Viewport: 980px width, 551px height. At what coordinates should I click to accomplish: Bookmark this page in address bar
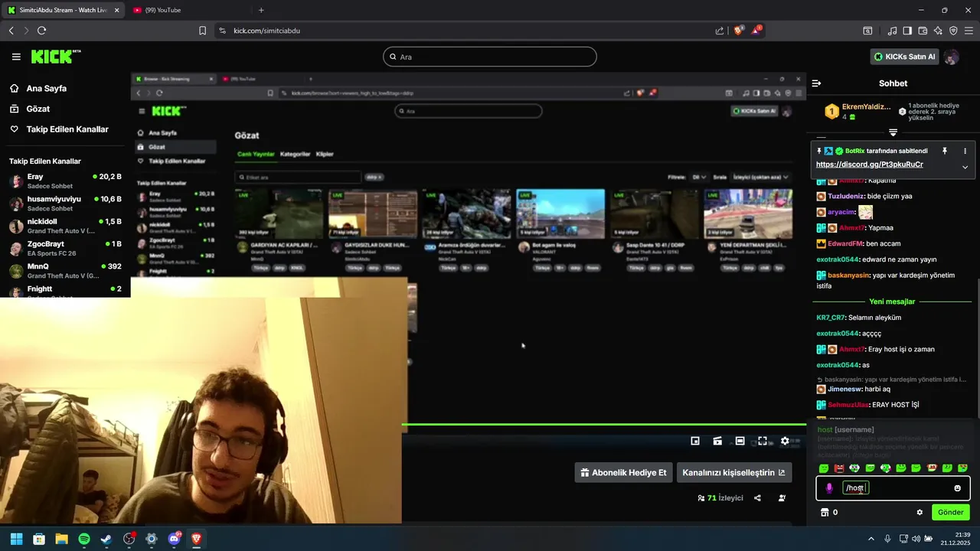coord(202,31)
